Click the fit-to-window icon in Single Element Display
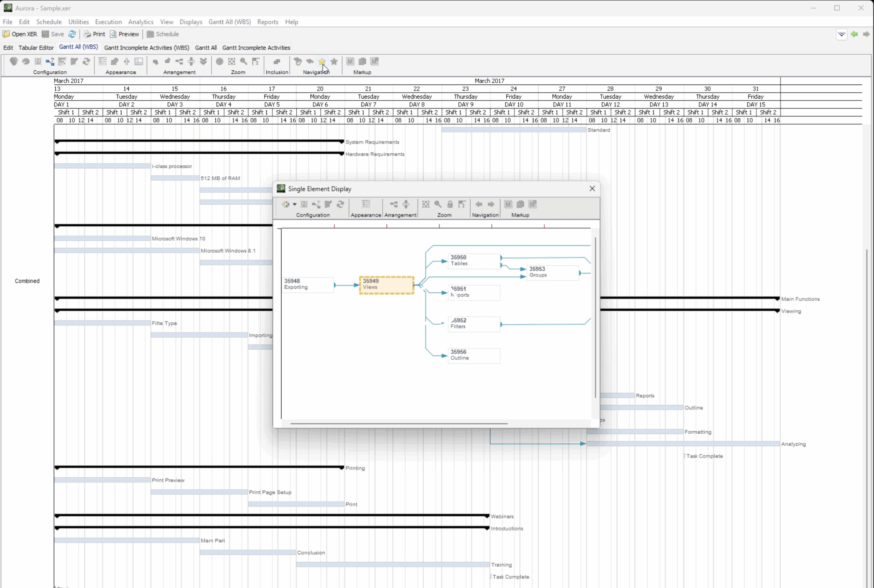874x588 pixels. [426, 205]
